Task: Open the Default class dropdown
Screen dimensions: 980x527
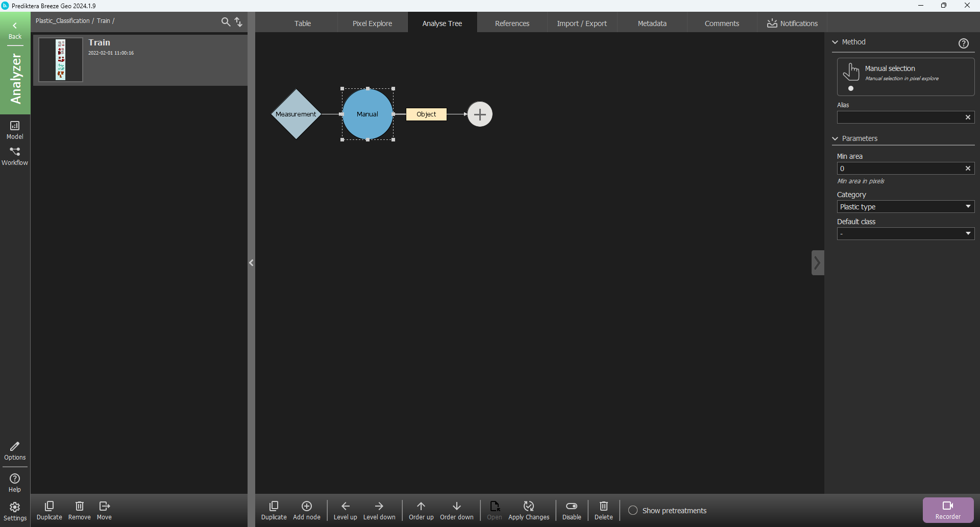Action: 905,234
